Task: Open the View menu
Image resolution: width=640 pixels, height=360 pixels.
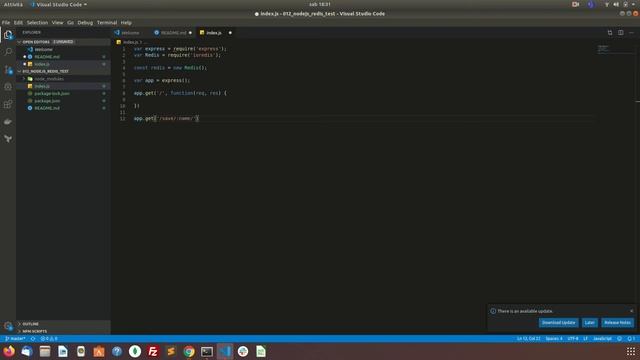Action: tap(58, 22)
